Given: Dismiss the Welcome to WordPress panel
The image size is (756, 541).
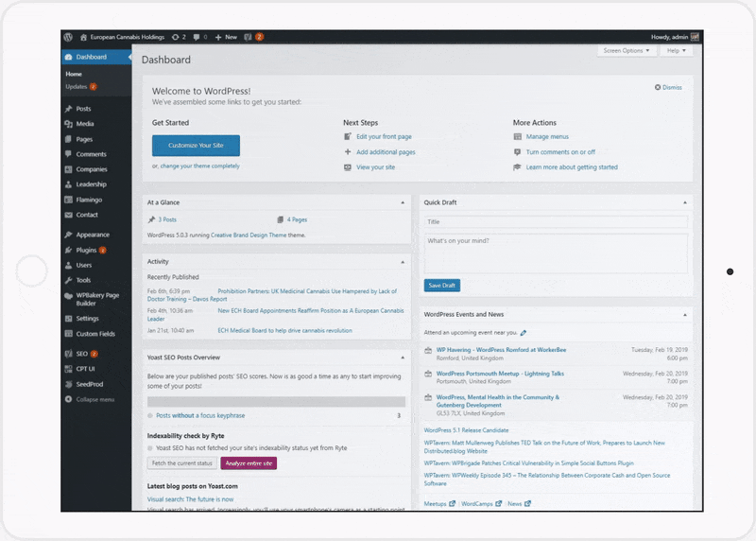Looking at the screenshot, I should click(668, 87).
